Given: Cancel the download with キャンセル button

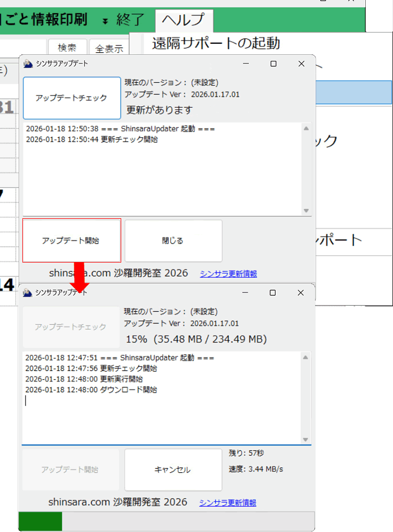Looking at the screenshot, I should coord(173,470).
